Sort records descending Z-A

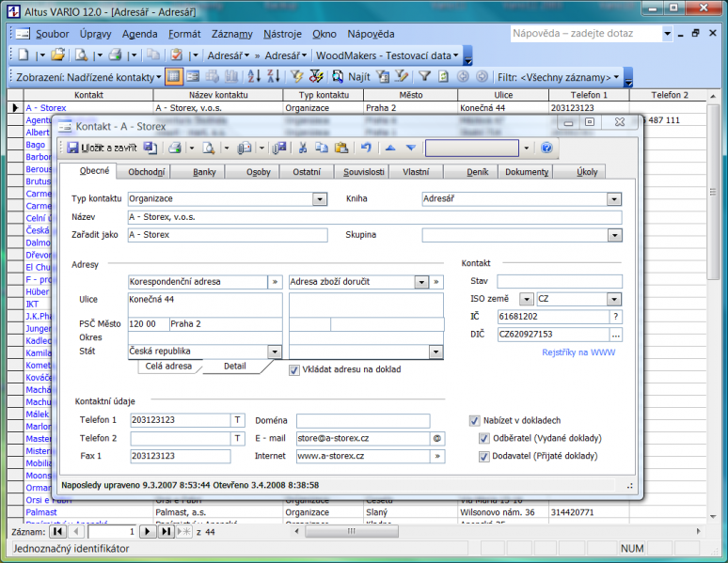pos(274,76)
